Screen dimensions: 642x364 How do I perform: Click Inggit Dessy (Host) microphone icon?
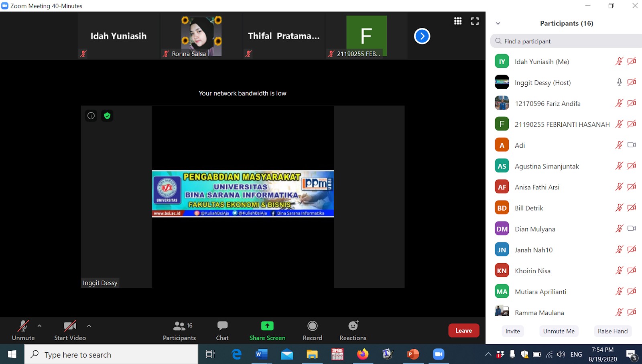[x=619, y=82]
